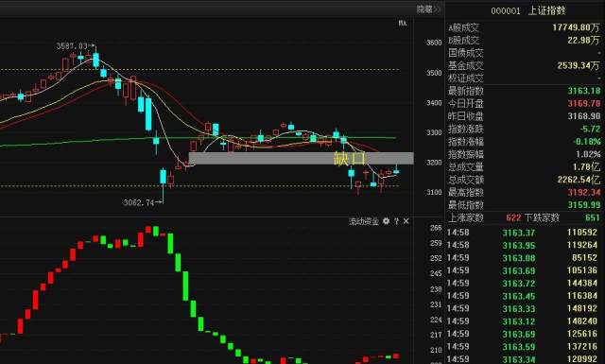Open the question mark help for 流动资金

[x=396, y=221]
